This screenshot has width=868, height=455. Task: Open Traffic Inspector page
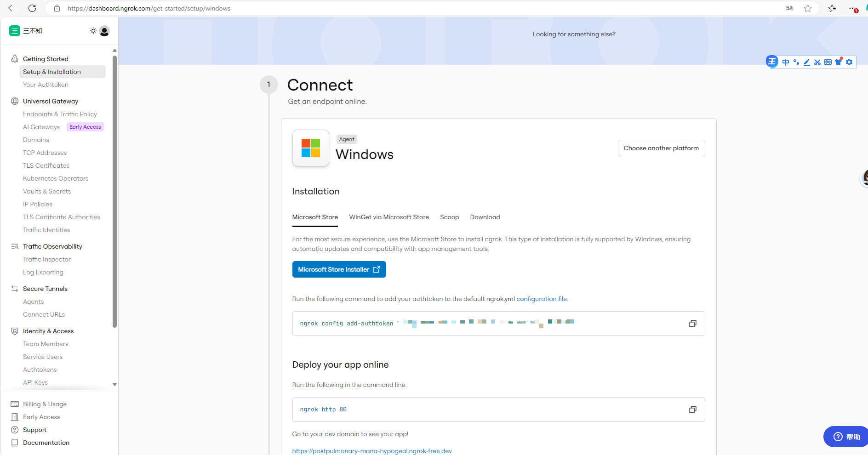(x=47, y=259)
